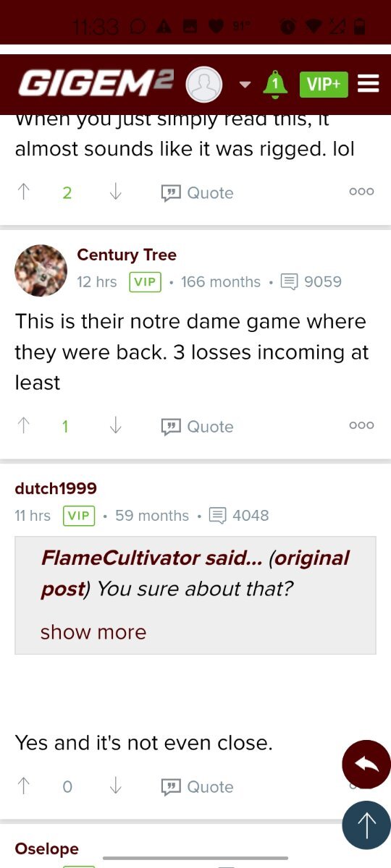
Task: Downvote the 'rigged' comment
Action: click(x=115, y=192)
